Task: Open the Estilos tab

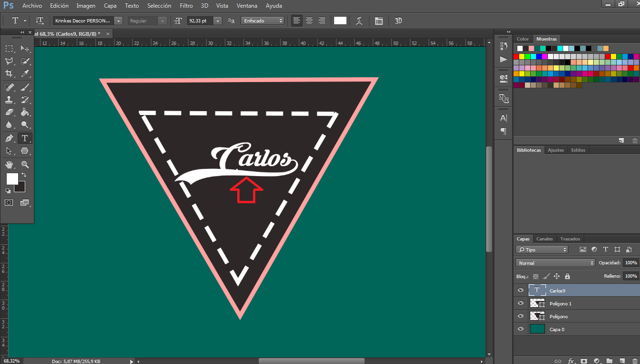Action: pos(578,150)
